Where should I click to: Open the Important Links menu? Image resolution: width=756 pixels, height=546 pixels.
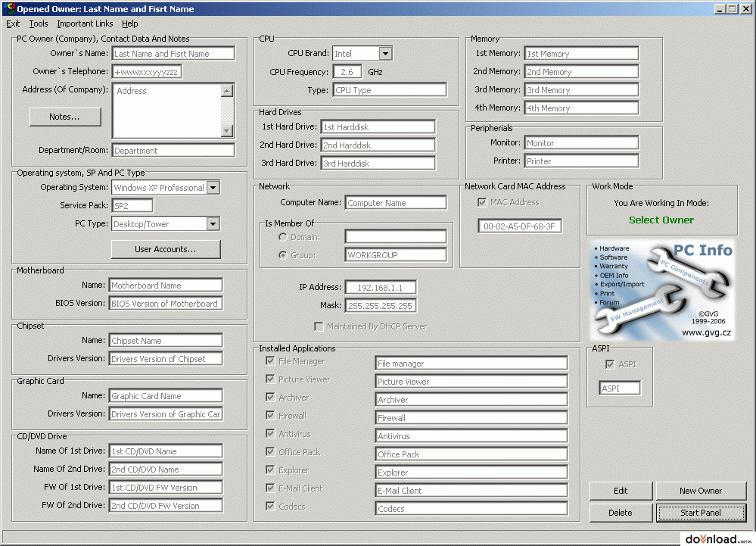85,23
